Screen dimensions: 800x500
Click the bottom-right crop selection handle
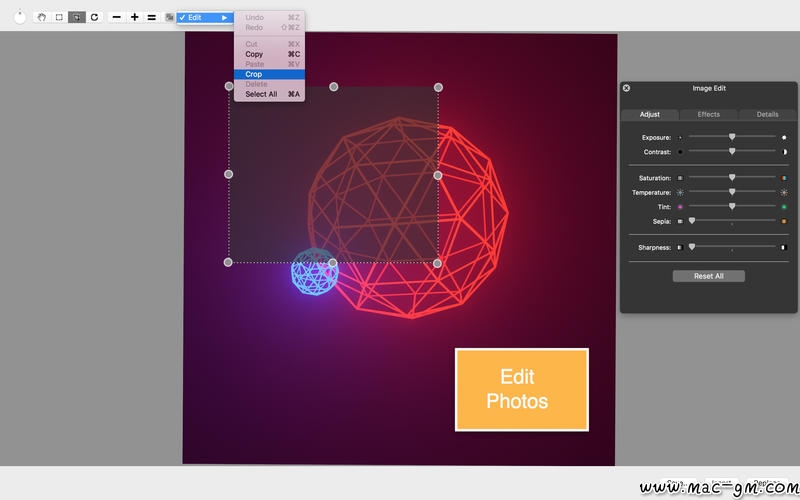click(437, 263)
